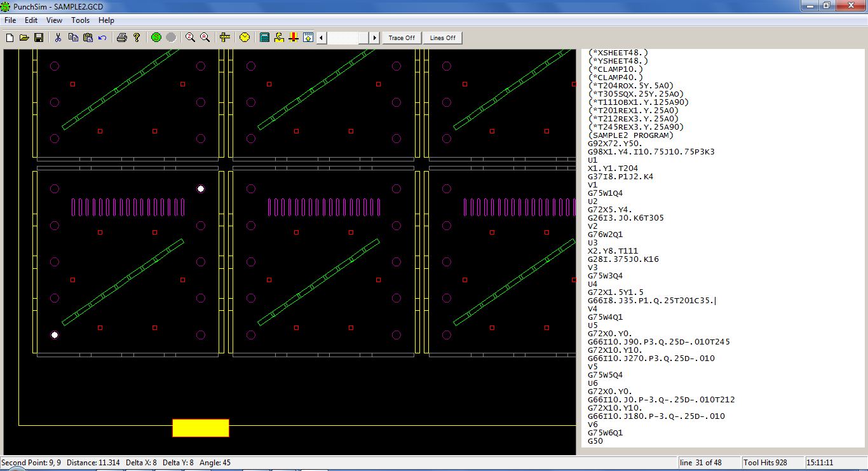Image resolution: width=868 pixels, height=471 pixels.
Task: Click the yellow rectangle on the sheet
Action: tap(200, 428)
